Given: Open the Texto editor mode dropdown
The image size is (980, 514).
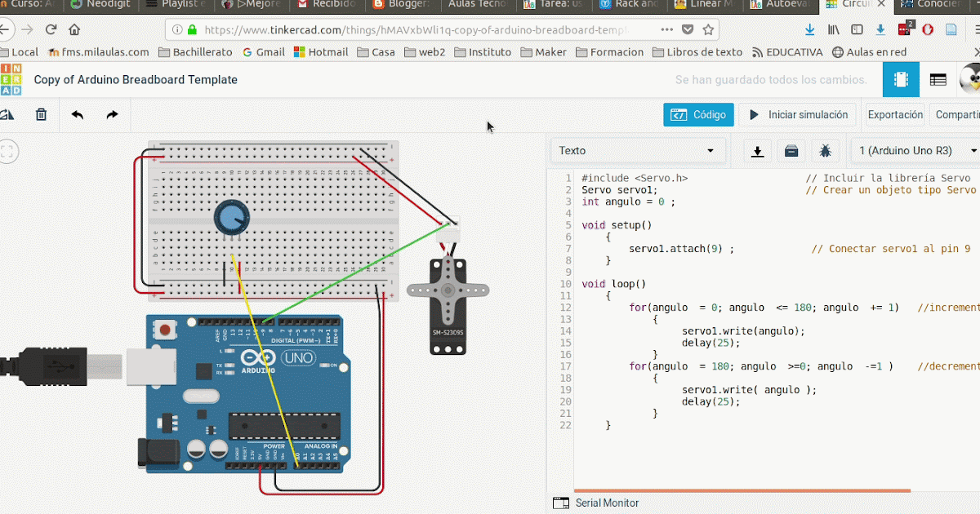Looking at the screenshot, I should pos(637,151).
